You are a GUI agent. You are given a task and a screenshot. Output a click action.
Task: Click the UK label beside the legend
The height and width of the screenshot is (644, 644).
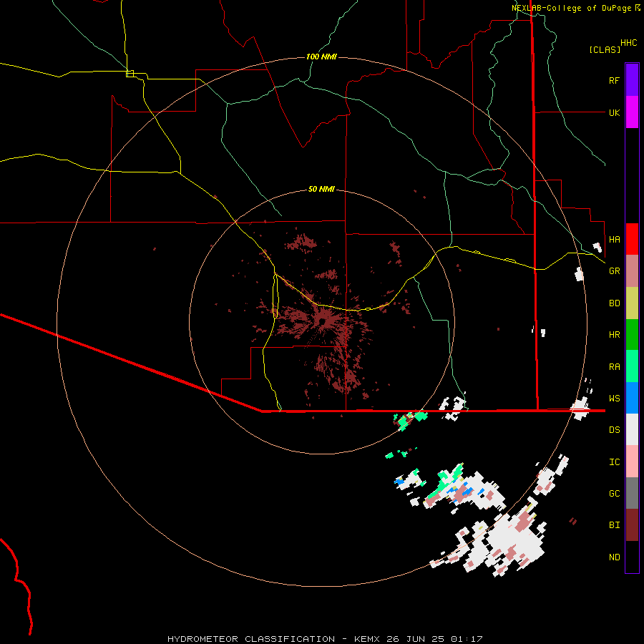coord(614,112)
